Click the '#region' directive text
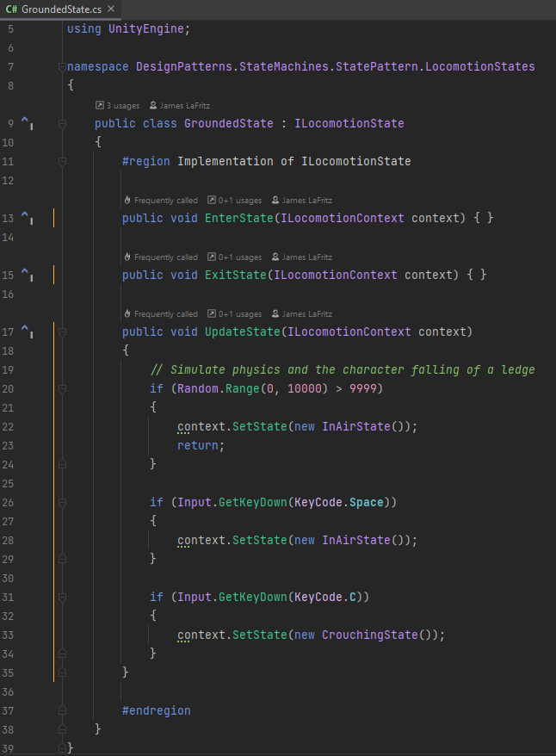The width and height of the screenshot is (556, 756). coord(146,162)
